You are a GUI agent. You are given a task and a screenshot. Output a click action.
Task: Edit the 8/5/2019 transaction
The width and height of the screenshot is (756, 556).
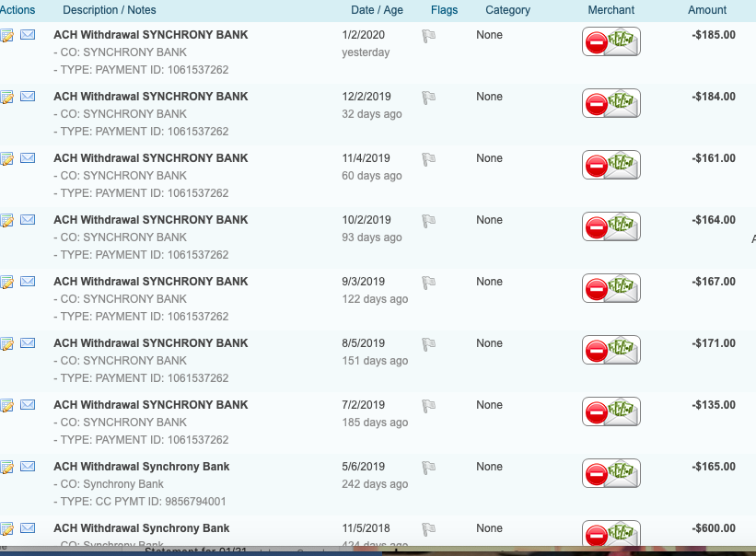click(x=6, y=343)
